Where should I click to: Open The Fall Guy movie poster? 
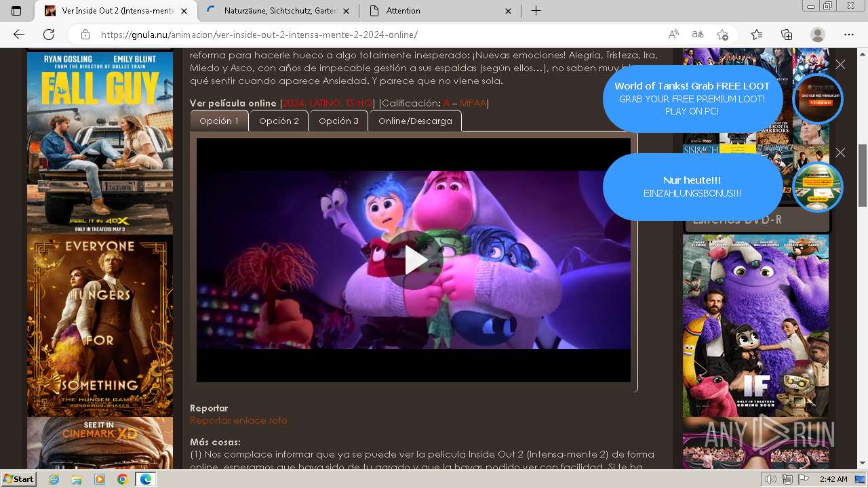[x=100, y=143]
